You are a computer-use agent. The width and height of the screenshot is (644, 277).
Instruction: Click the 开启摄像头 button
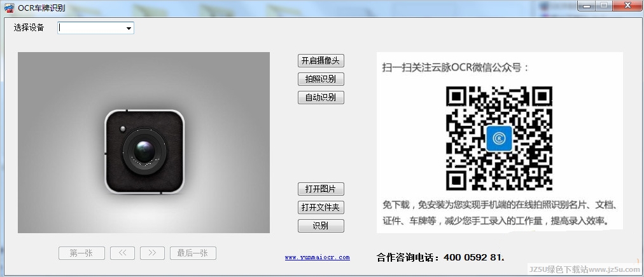(321, 60)
